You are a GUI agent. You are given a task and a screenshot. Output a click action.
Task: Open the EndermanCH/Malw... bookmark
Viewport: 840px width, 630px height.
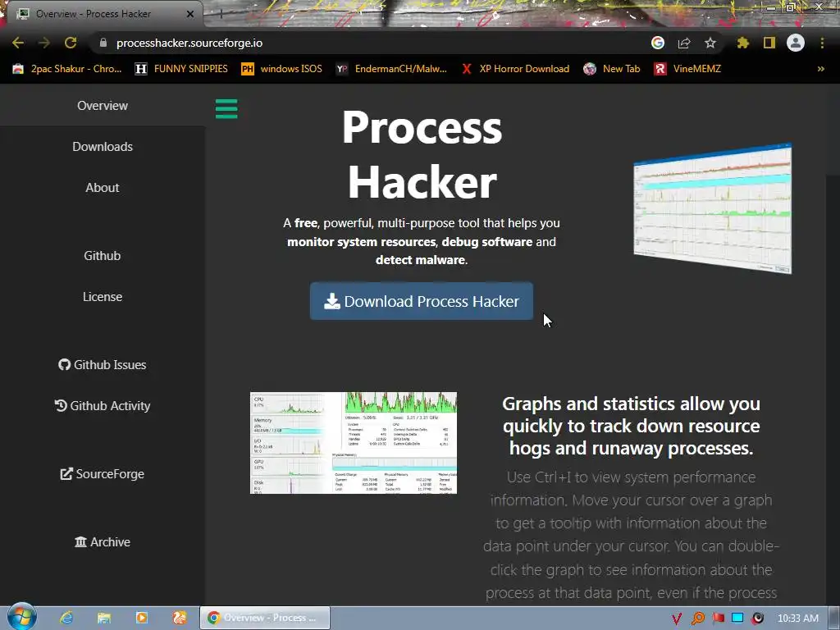coord(391,69)
